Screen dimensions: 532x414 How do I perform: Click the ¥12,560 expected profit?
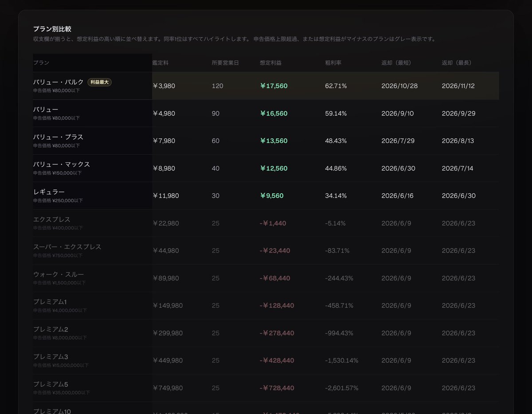274,168
